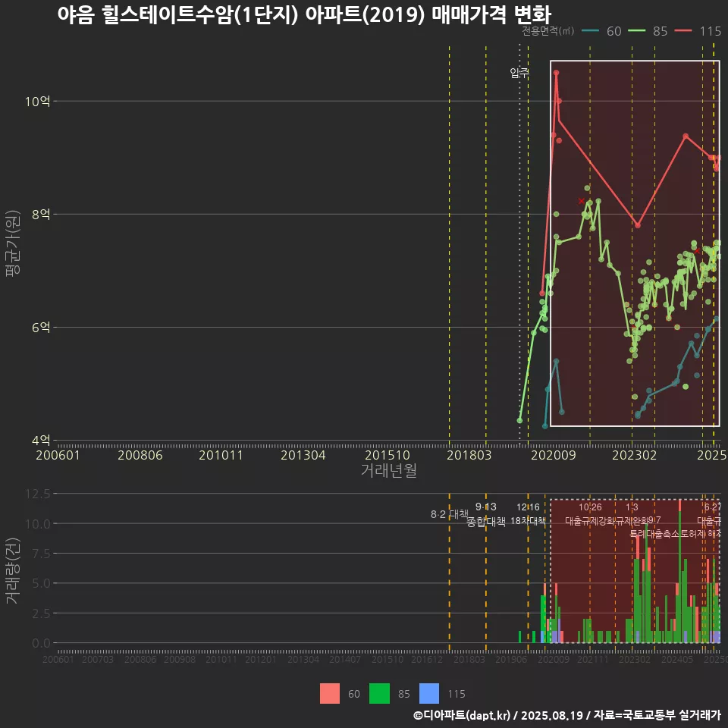This screenshot has width=728, height=728.
Task: Click the '거래년월' x-axis title
Action: (x=388, y=470)
